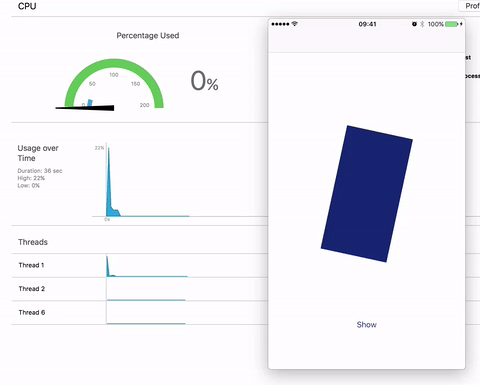Select the Thread 6 row
480x385 pixels.
[139, 313]
